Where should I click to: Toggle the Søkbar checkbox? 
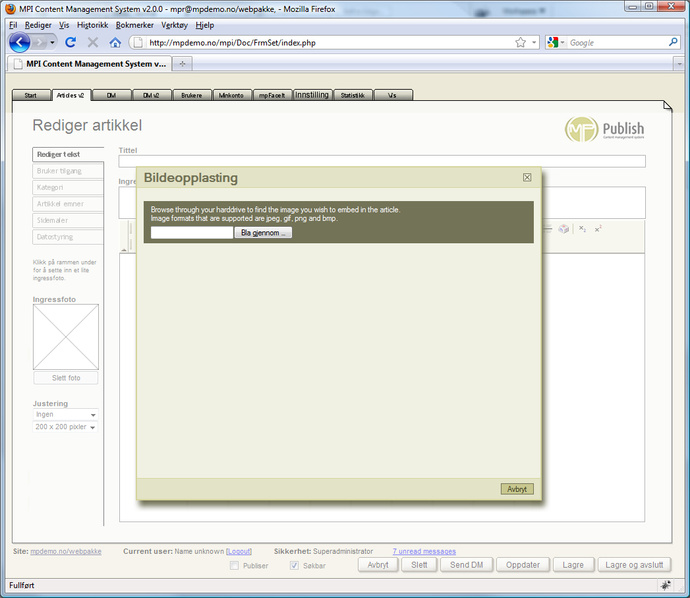(294, 565)
